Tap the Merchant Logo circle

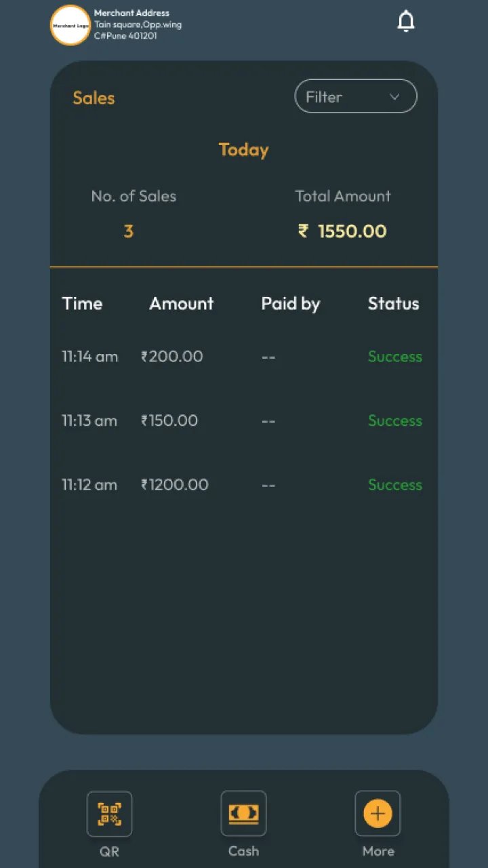click(70, 25)
